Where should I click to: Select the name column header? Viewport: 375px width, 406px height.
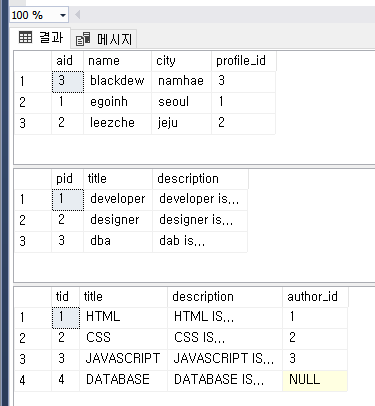pos(117,61)
